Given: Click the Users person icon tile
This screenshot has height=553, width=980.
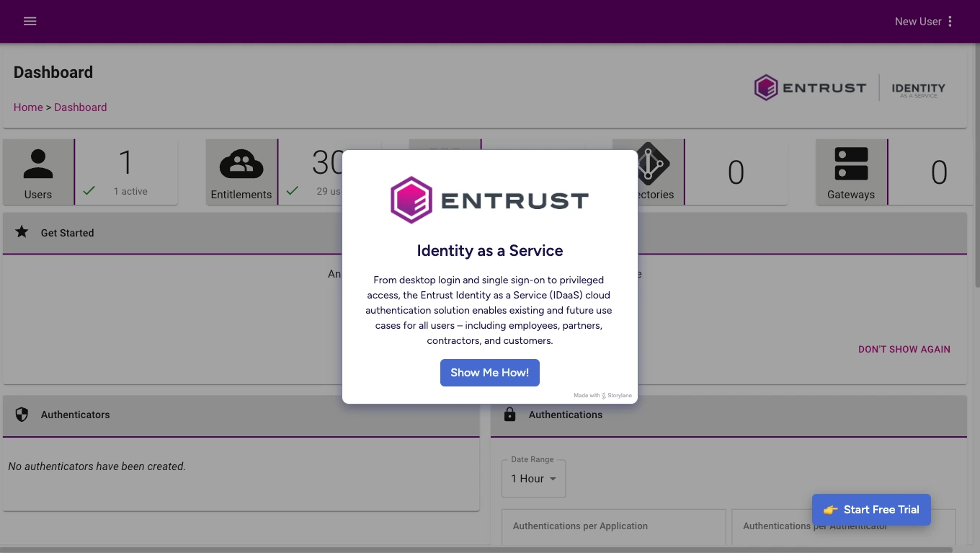Looking at the screenshot, I should point(38,172).
